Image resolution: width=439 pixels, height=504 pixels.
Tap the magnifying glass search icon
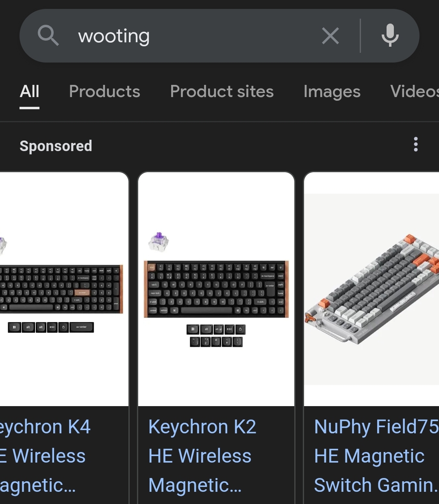48,36
